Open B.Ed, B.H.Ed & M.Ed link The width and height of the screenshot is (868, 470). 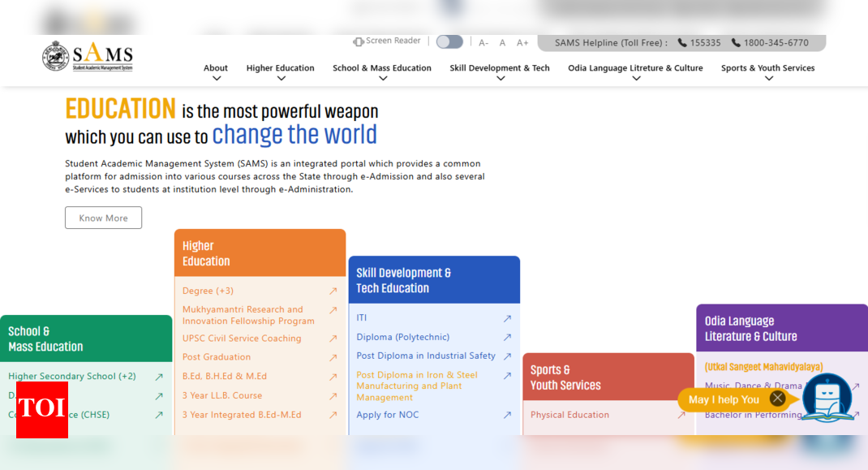[225, 376]
